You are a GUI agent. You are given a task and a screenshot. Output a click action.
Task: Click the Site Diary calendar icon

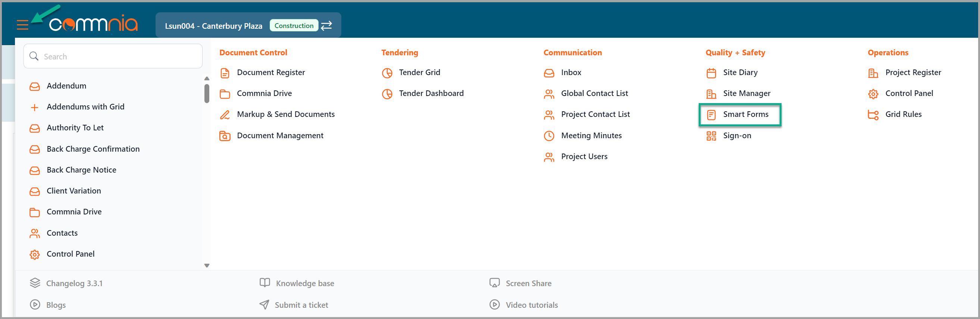711,73
